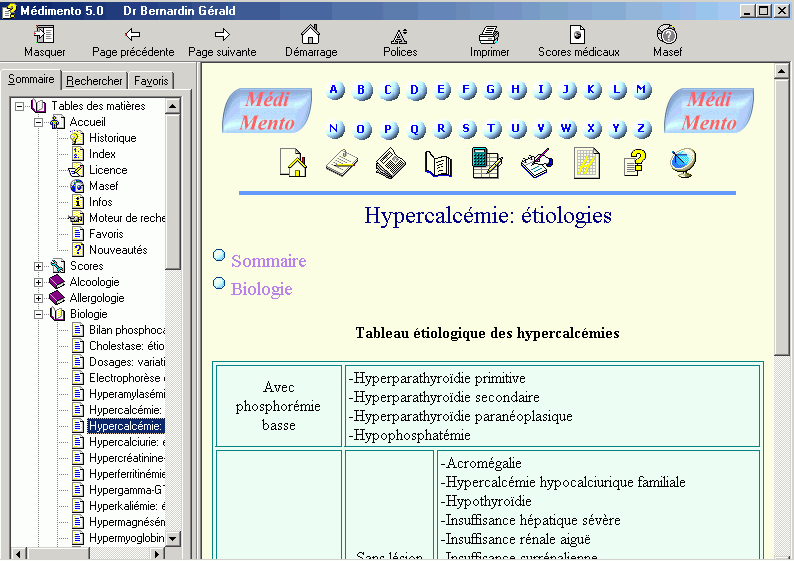This screenshot has width=794, height=561.
Task: Collapse the Accueil tree node
Action: pos(38,122)
